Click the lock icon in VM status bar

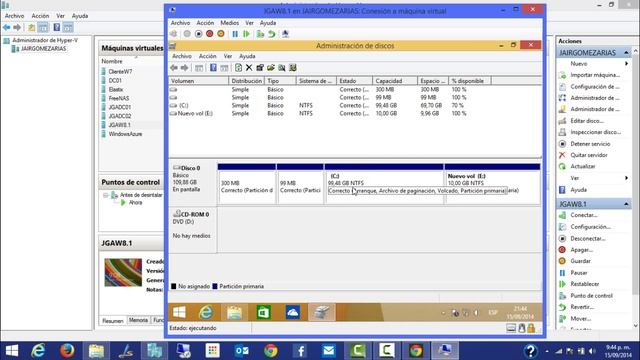click(x=531, y=328)
